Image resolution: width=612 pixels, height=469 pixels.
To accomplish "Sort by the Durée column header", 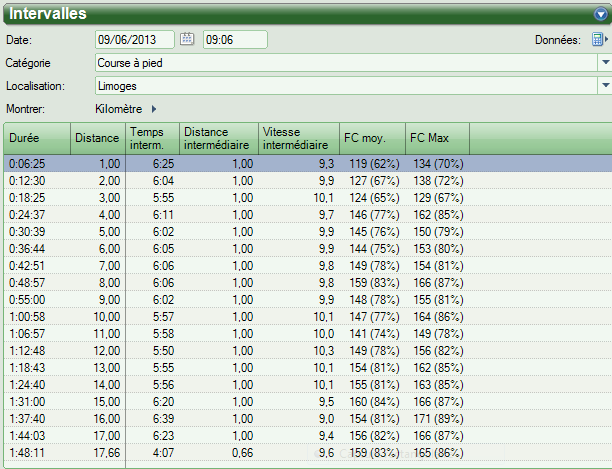I will click(37, 138).
